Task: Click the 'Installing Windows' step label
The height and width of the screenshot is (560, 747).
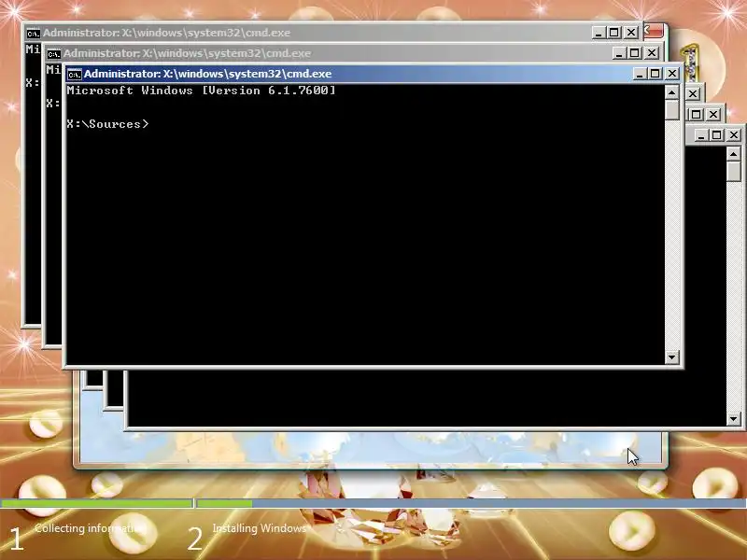Action: click(260, 528)
